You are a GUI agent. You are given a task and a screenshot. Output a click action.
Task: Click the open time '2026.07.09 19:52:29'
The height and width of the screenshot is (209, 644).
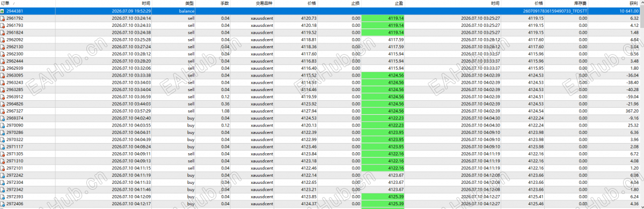tap(131, 11)
